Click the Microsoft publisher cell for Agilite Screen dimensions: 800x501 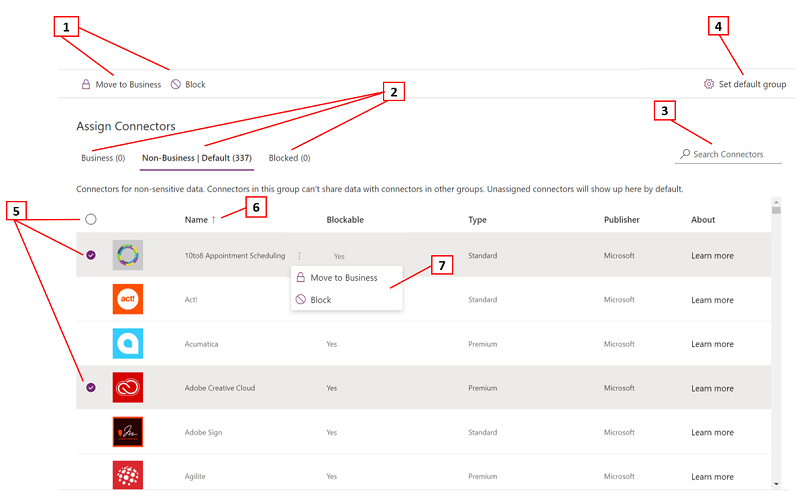[619, 476]
